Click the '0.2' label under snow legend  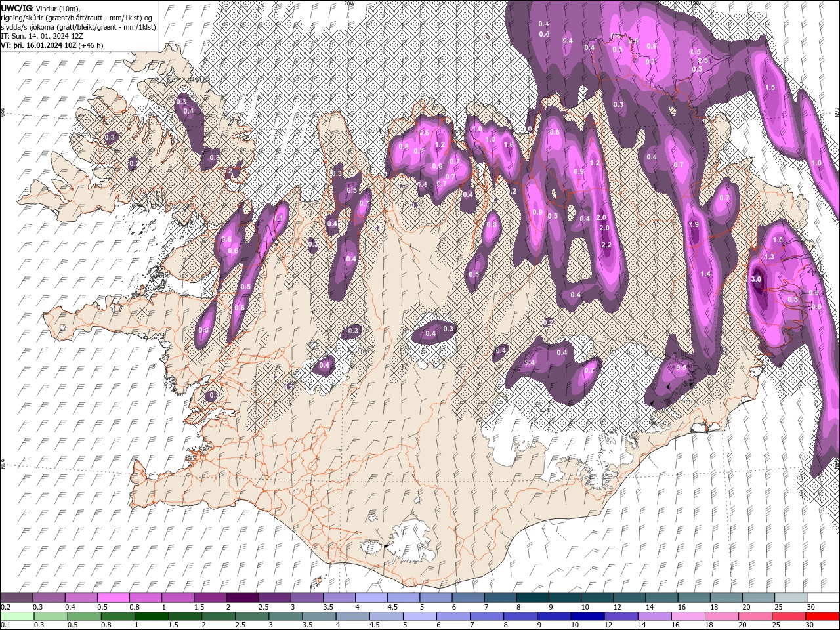click(6, 607)
